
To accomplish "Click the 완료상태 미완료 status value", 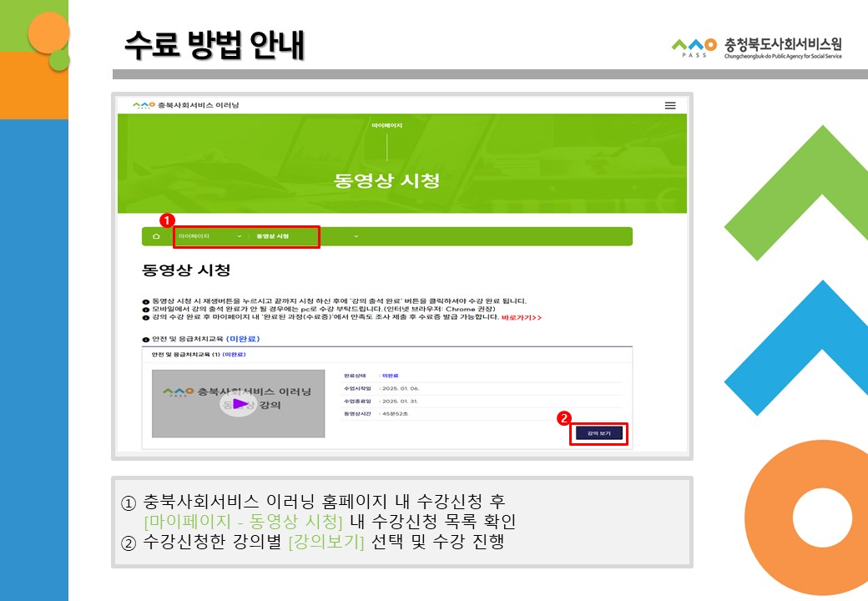I will pos(391,376).
